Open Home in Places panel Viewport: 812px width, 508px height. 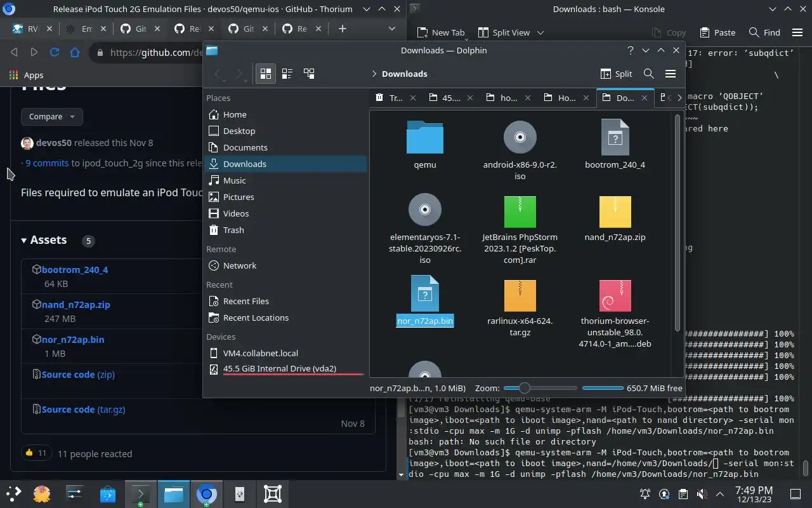point(285,114)
